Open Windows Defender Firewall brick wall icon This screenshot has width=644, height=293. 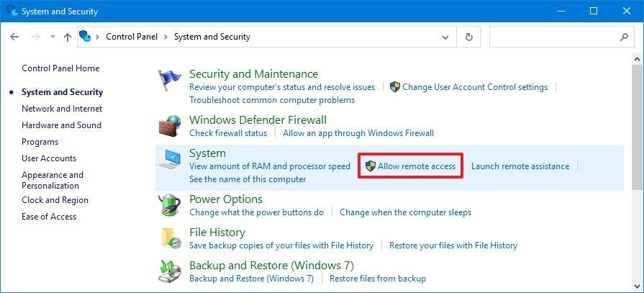point(169,126)
